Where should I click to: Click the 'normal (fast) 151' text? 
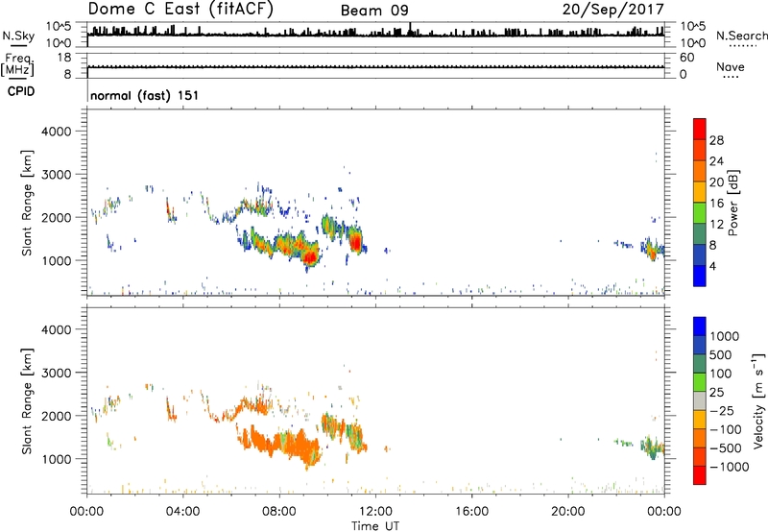[x=145, y=95]
